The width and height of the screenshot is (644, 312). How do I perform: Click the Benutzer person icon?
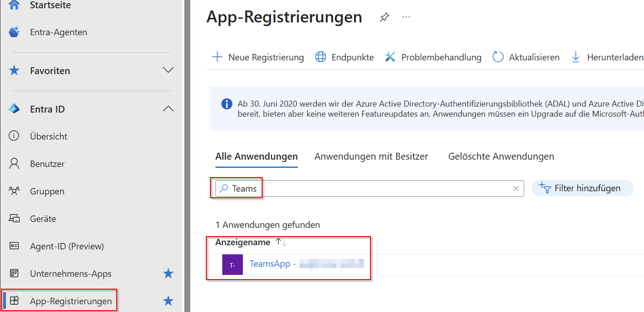tap(14, 163)
